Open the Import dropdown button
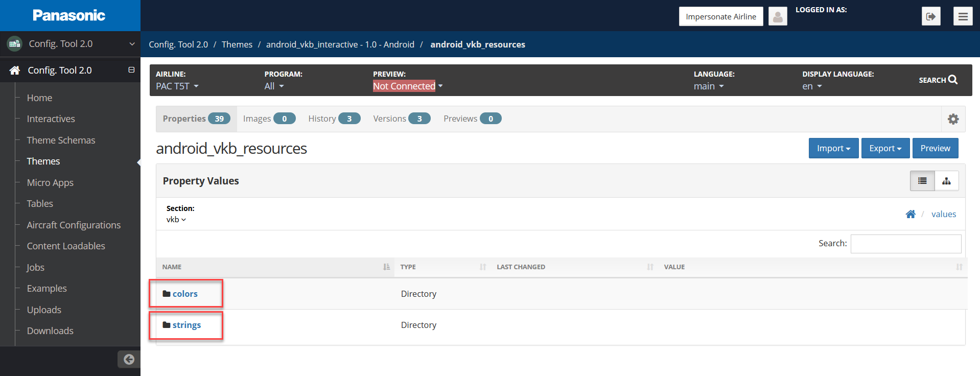The height and width of the screenshot is (376, 980). [x=833, y=148]
